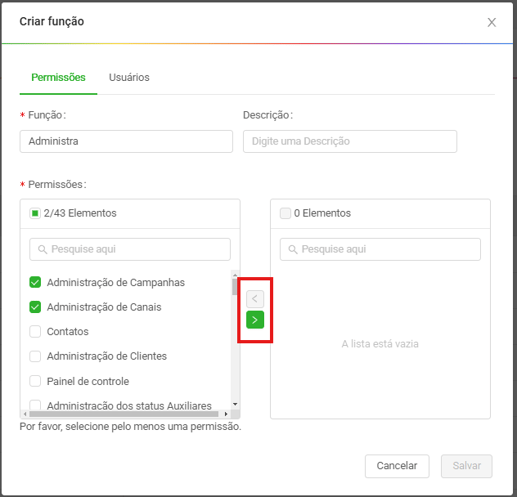Viewport: 517px width, 497px height.
Task: Check the Contatos permission
Action: pos(35,332)
